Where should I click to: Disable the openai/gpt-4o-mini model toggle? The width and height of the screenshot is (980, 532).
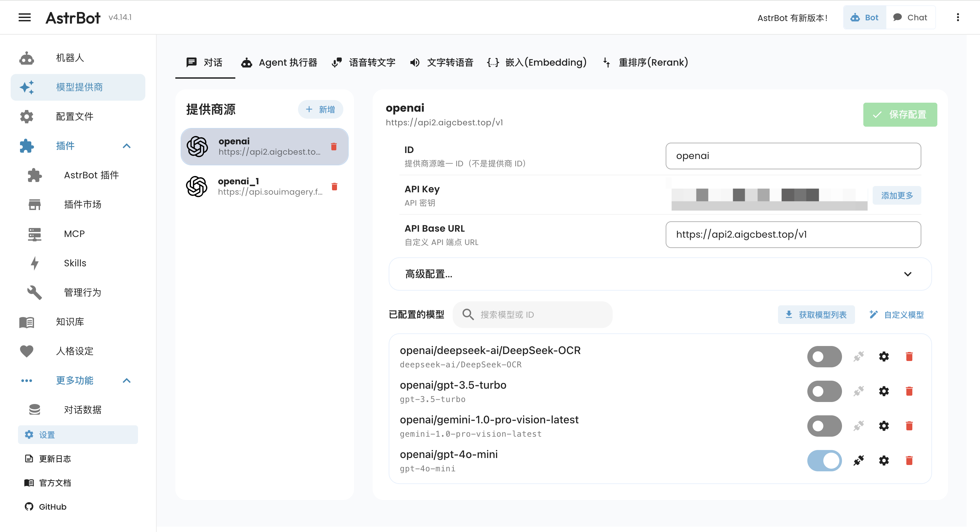coord(824,460)
